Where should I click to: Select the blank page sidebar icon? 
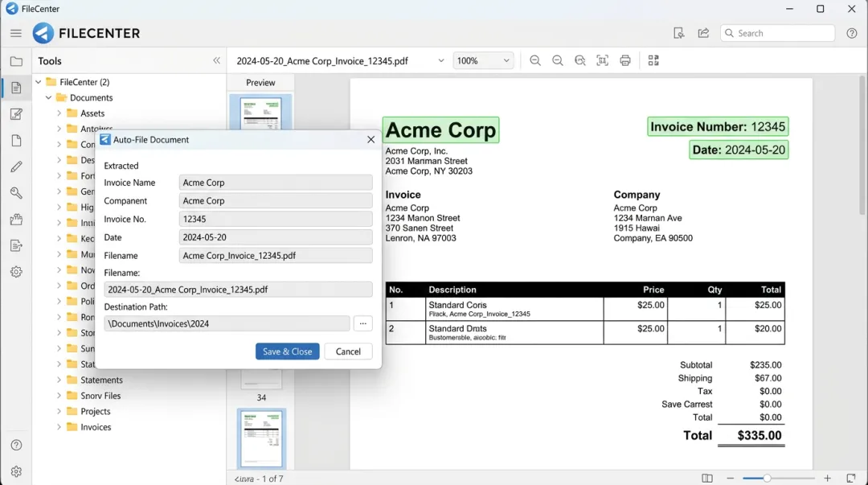(x=16, y=140)
